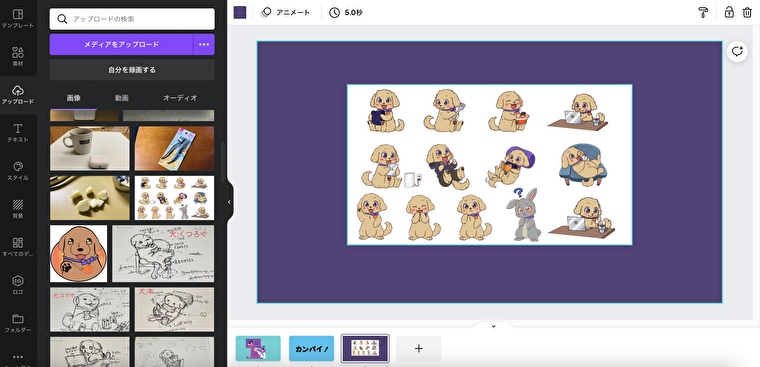The width and height of the screenshot is (760, 367).
Task: Open the Elements (素材) sidebar panel
Action: tap(18, 57)
